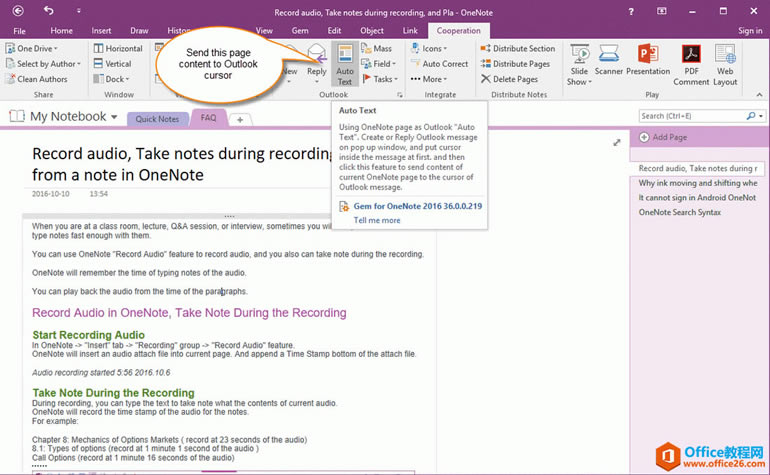Arrange windows with Vertical
The width and height of the screenshot is (770, 475).
pyautogui.click(x=112, y=64)
